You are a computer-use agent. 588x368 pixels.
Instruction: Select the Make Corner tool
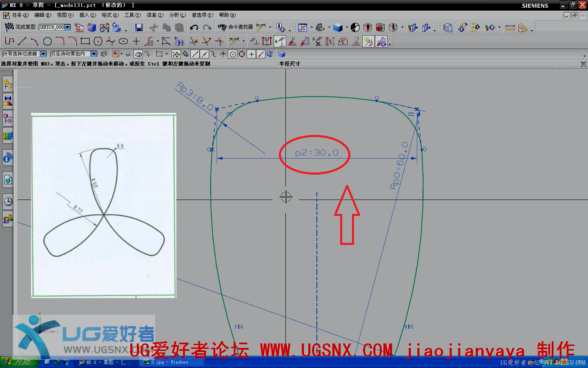tap(219, 41)
